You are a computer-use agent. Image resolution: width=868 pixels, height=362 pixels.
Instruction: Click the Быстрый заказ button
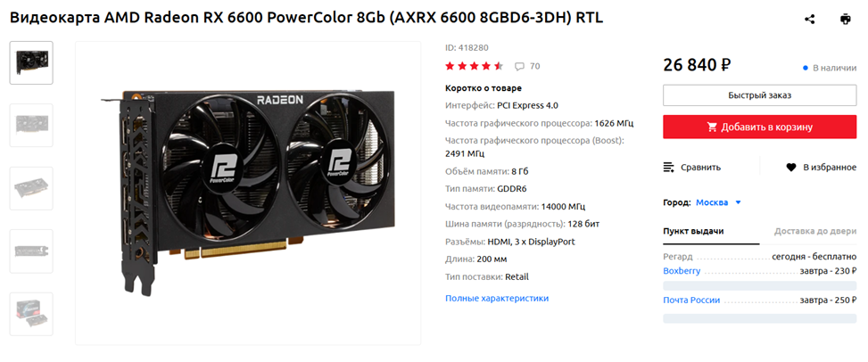click(759, 95)
